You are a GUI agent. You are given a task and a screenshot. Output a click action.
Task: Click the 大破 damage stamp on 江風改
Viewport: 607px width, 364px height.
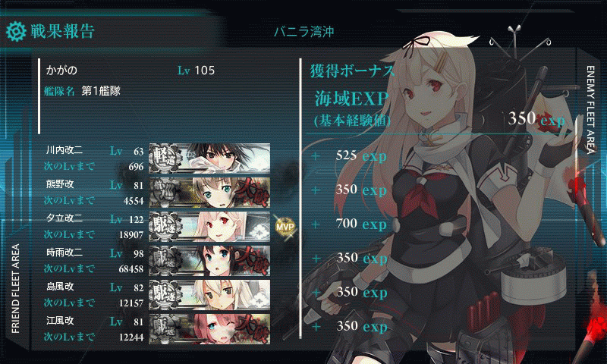tap(252, 329)
